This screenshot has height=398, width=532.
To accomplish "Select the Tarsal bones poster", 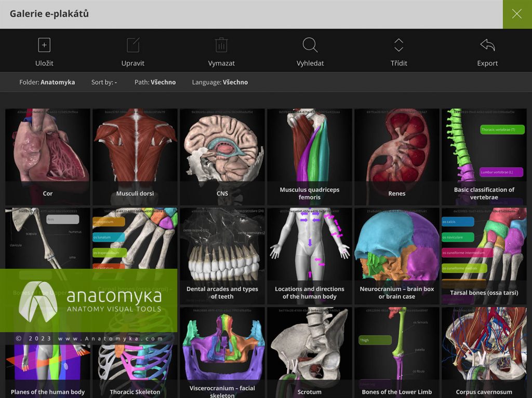I will [484, 249].
